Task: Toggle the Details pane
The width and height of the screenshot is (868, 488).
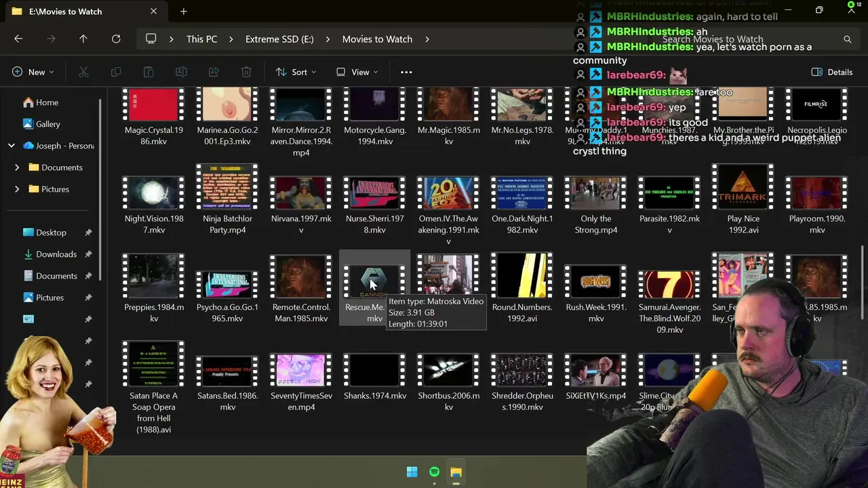Action: pyautogui.click(x=832, y=72)
